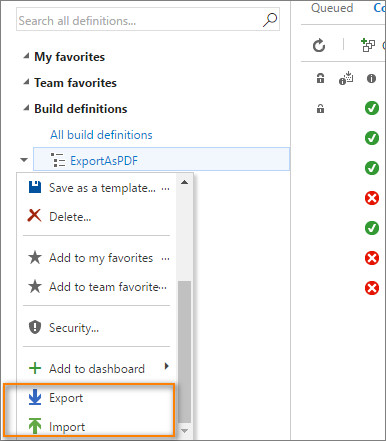Choose Delete from the context menu
This screenshot has width=386, height=441.
[x=97, y=217]
